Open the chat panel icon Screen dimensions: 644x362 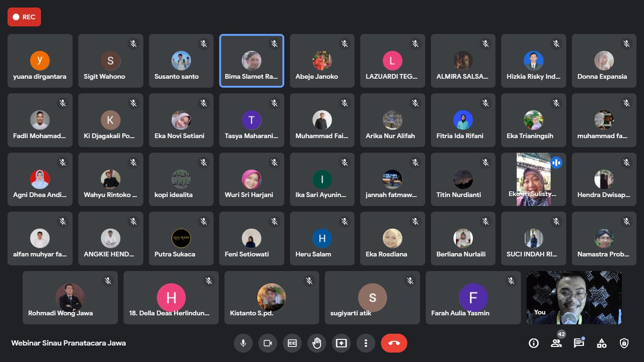[x=579, y=343]
